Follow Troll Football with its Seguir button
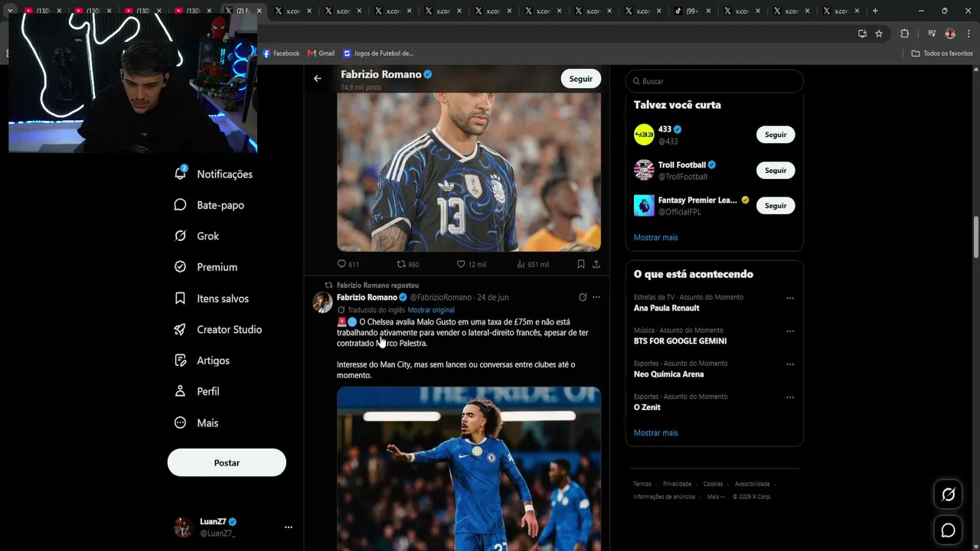 coord(776,170)
